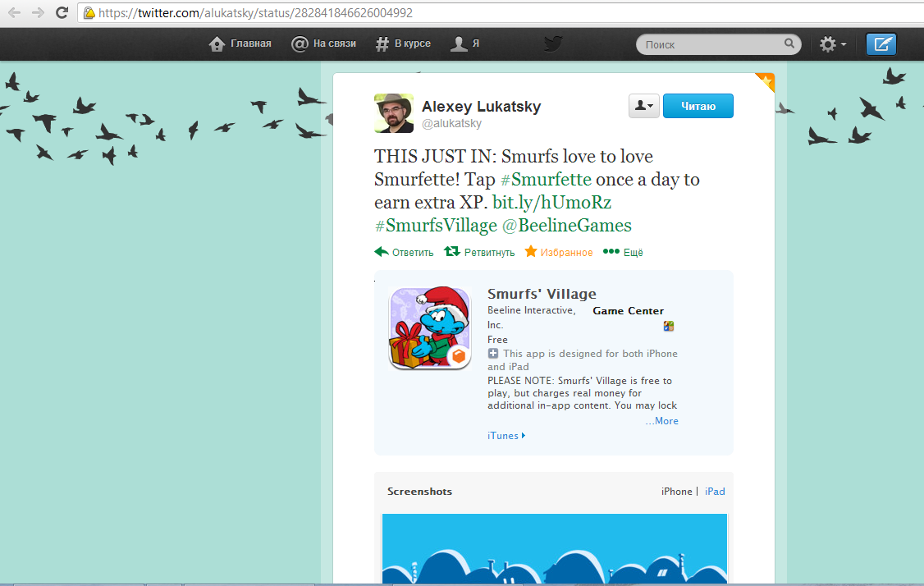Click the @alukatsky username
The height and width of the screenshot is (586, 924).
coord(452,123)
